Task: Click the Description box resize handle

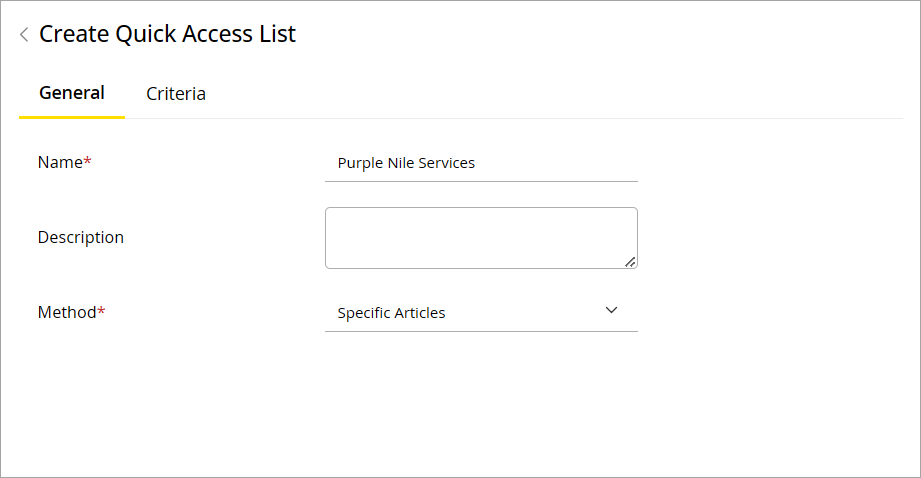Action: 630,262
